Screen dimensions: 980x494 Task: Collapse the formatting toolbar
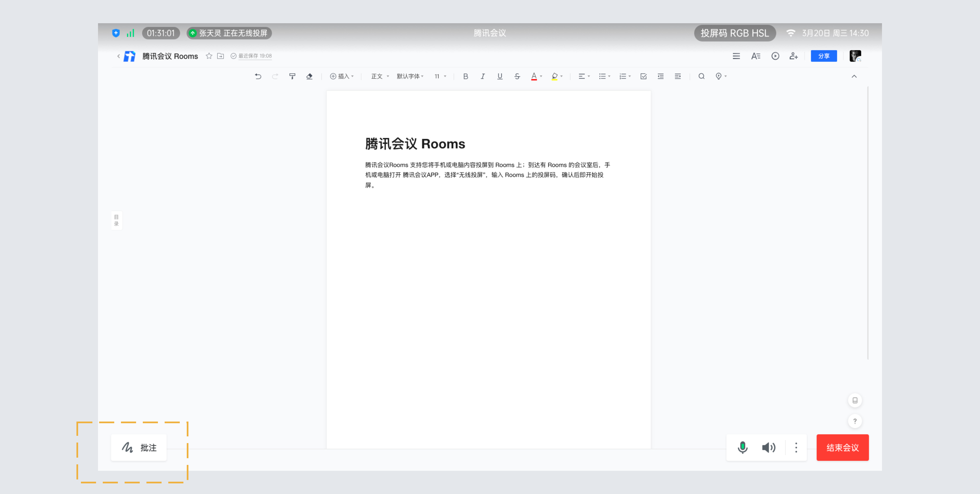point(854,76)
